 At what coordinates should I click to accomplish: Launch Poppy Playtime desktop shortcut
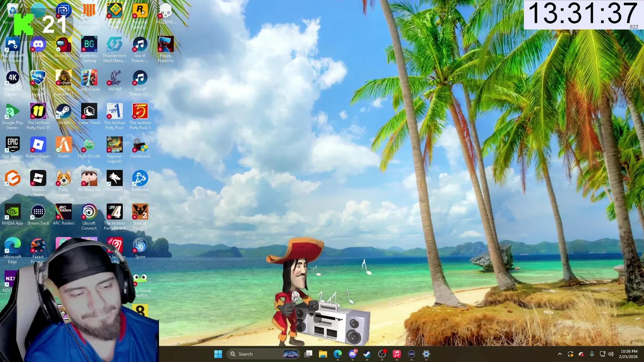point(165,50)
